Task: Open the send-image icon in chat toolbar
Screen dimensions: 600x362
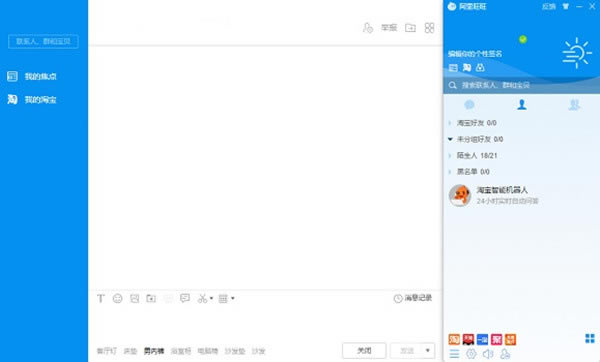Action: tap(134, 298)
